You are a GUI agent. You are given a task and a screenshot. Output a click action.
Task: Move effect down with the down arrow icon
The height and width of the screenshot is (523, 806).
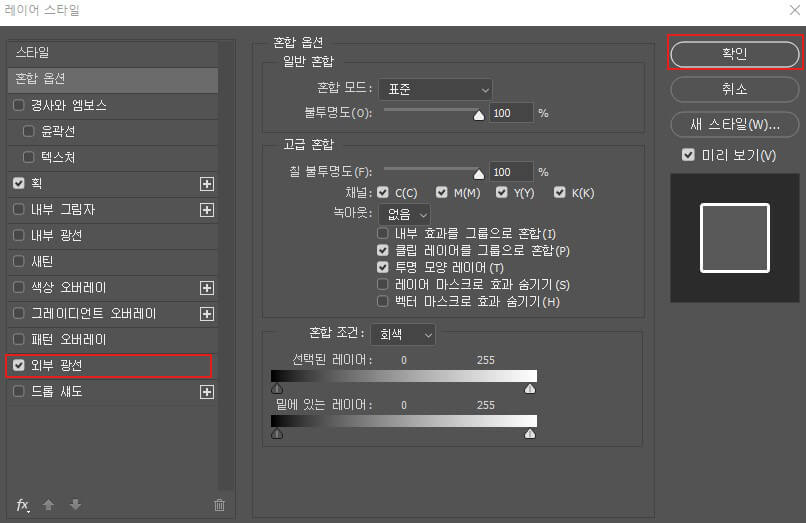point(75,505)
